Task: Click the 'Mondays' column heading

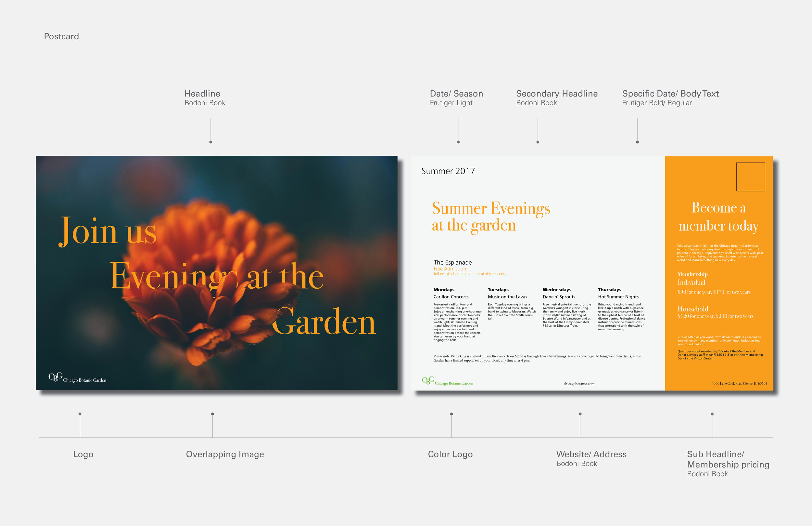Action: click(444, 290)
